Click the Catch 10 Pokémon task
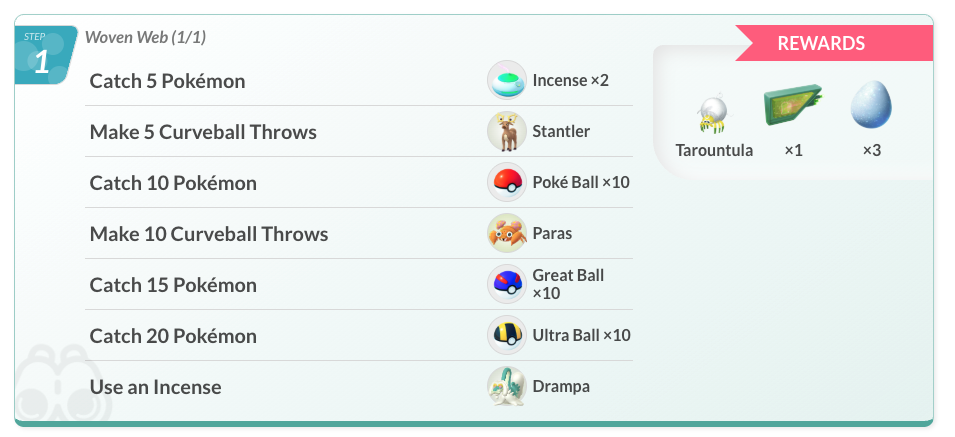The image size is (955, 437). point(173,183)
